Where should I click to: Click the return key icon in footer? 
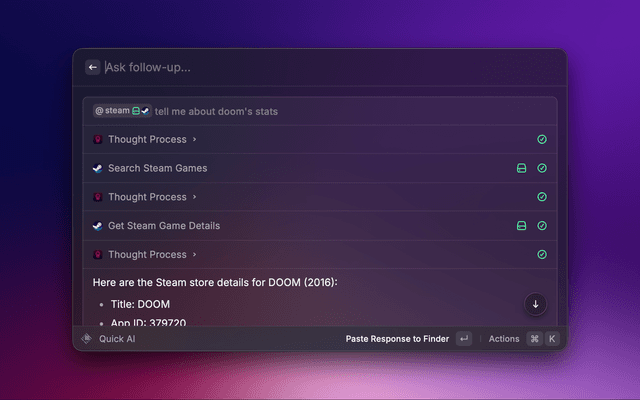click(464, 339)
